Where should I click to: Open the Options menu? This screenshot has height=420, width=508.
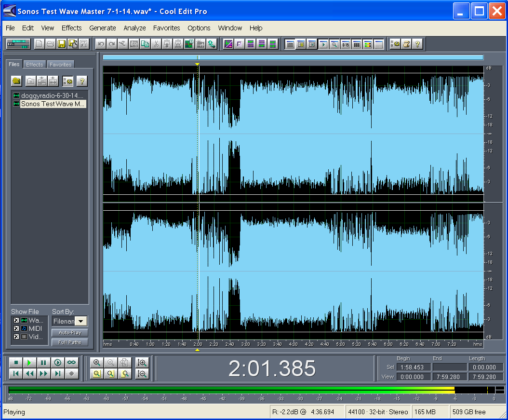click(199, 28)
